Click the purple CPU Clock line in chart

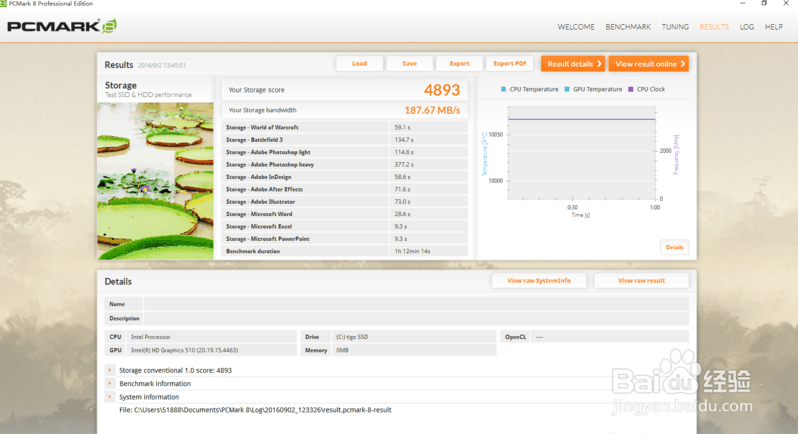582,119
